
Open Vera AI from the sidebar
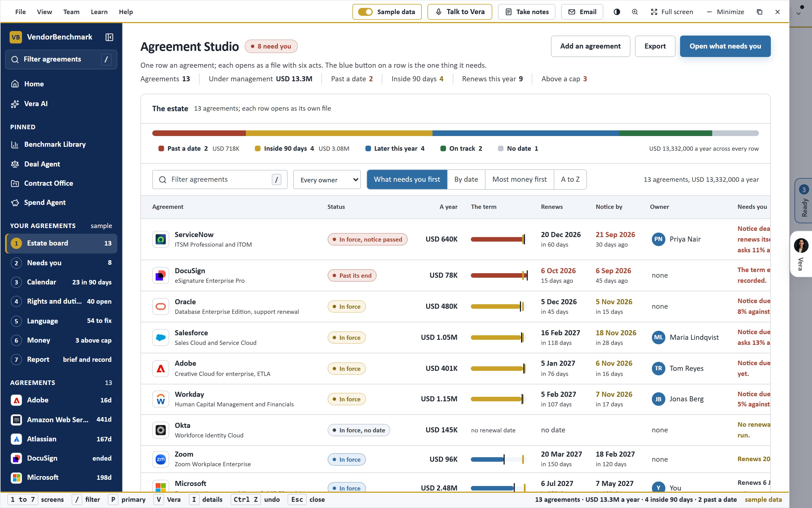(x=61, y=104)
